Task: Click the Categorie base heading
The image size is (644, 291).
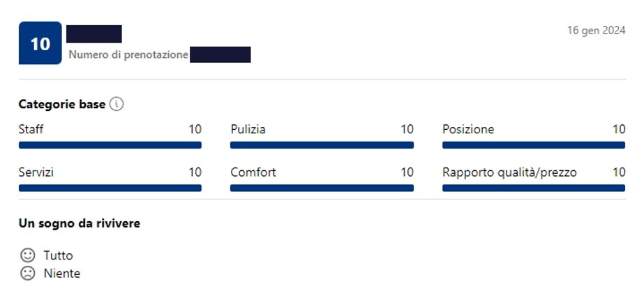Action: click(62, 105)
